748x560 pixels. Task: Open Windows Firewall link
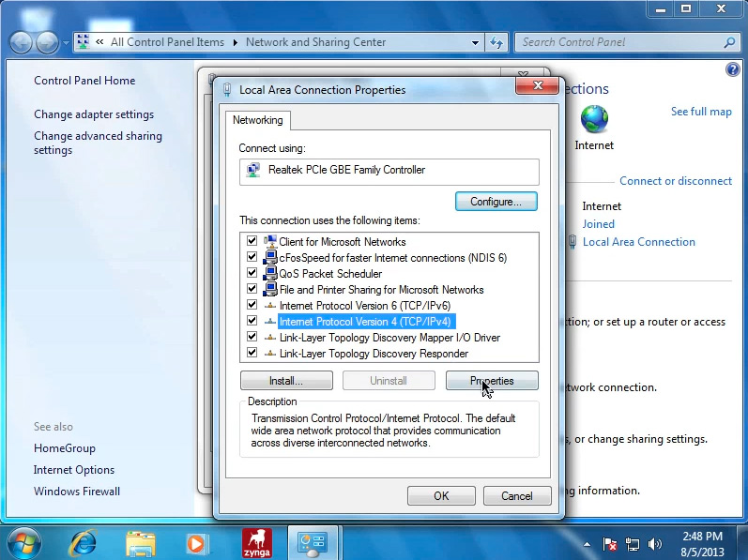click(x=77, y=492)
